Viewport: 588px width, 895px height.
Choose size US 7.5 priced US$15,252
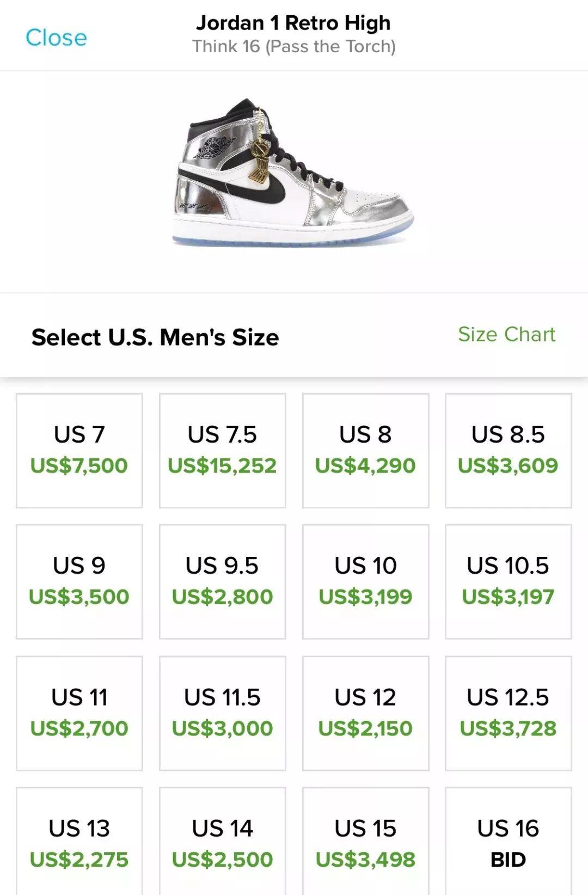click(223, 451)
